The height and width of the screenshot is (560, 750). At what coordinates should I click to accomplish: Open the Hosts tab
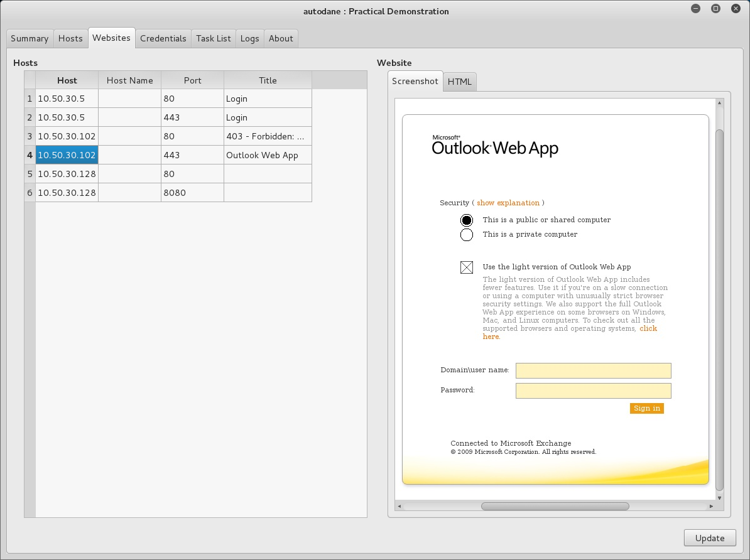tap(70, 38)
